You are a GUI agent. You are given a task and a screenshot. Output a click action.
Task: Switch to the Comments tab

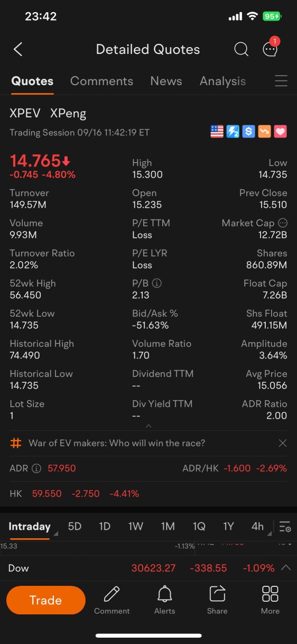(x=101, y=81)
